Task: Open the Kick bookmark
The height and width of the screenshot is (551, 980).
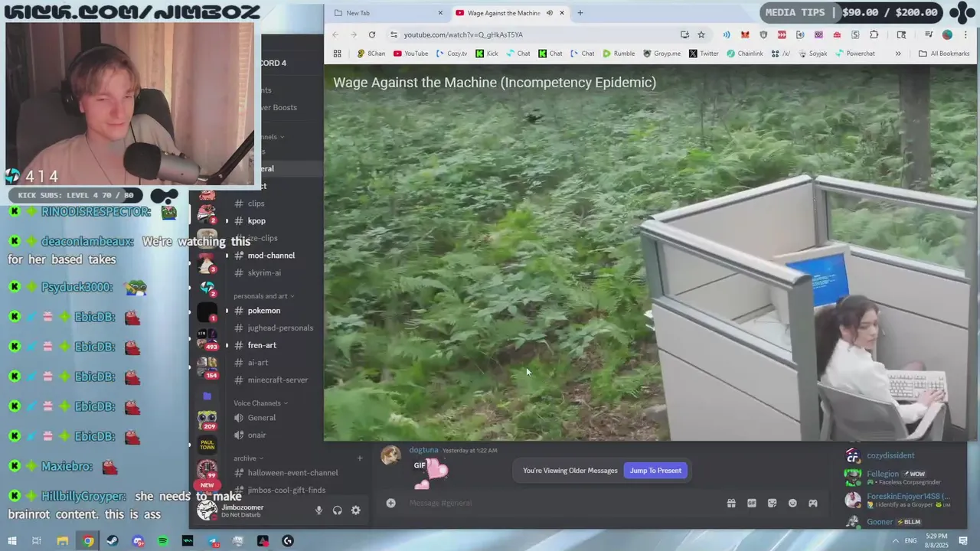Action: pos(487,54)
